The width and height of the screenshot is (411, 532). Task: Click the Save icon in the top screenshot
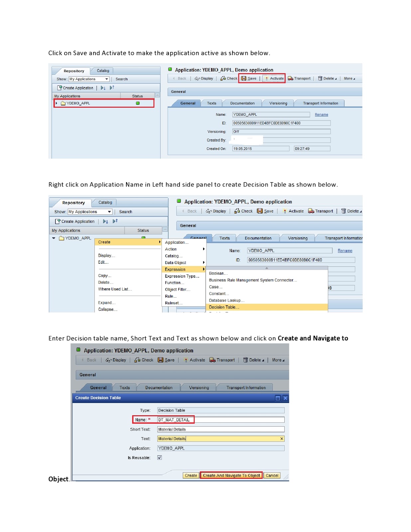click(x=243, y=78)
